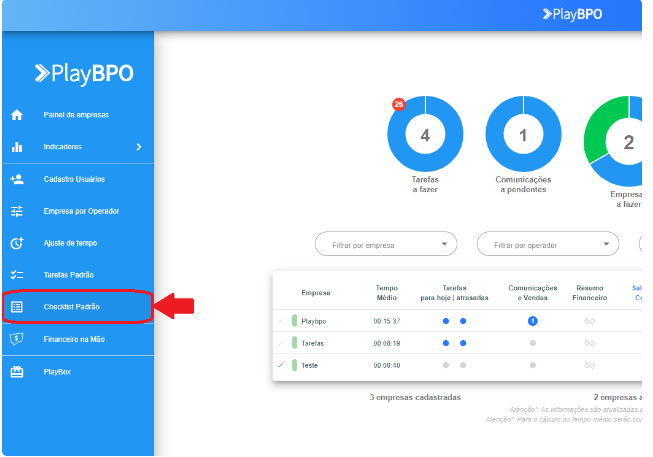This screenshot has height=457, width=653.
Task: Click the Comunicações a pendentes donut chart
Action: [523, 134]
